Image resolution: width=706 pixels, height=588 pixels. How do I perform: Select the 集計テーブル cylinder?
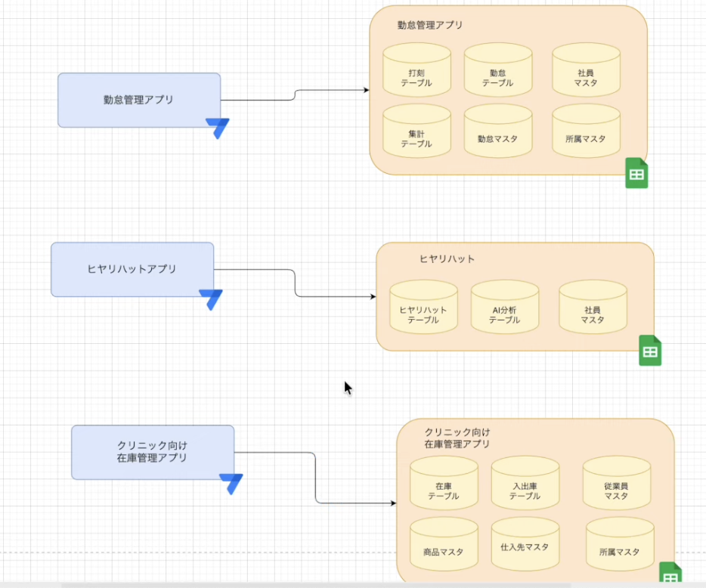416,135
